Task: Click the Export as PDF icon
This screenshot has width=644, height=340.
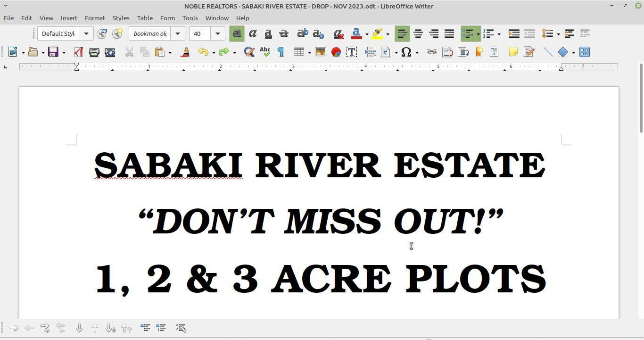Action: [x=79, y=52]
